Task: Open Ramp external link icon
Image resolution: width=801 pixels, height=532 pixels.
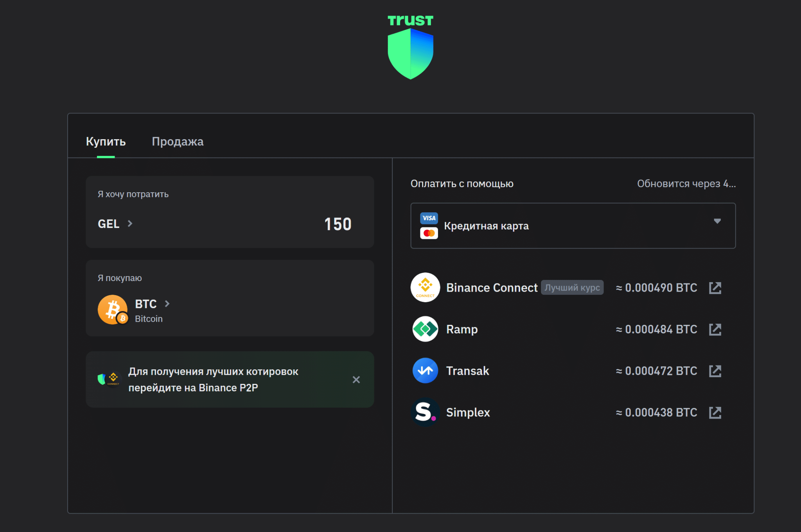Action: [715, 330]
